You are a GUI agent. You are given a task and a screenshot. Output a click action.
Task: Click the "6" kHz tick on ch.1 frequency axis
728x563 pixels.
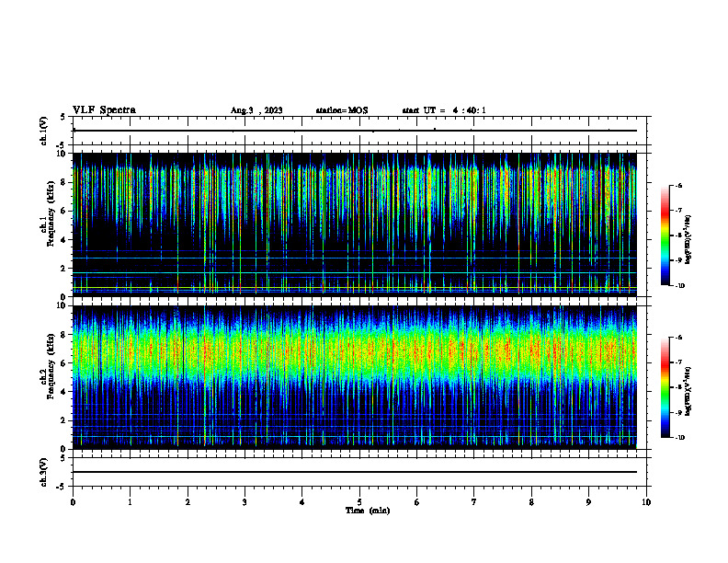pyautogui.click(x=63, y=211)
